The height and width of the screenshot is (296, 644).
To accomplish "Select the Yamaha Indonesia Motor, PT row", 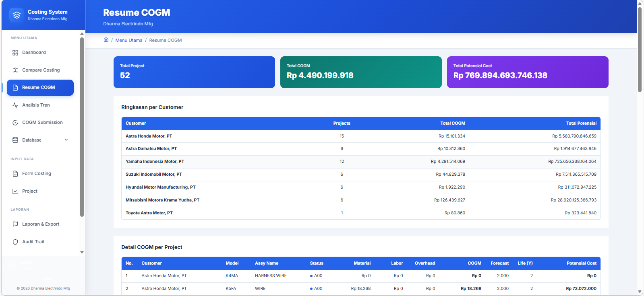I will coord(361,162).
